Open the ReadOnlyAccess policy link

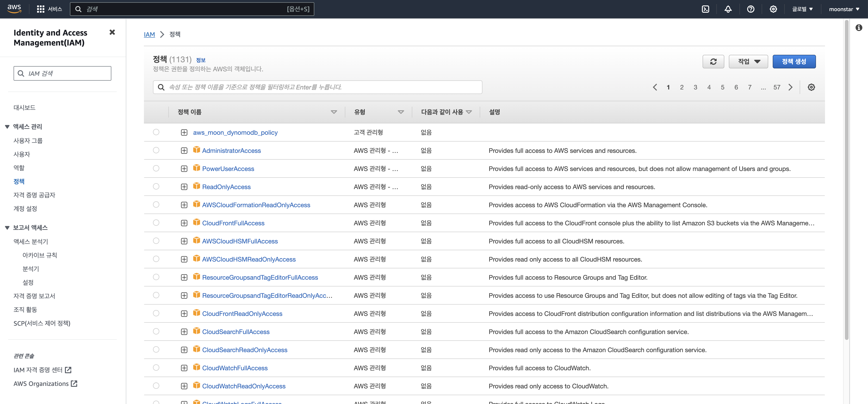[226, 187]
